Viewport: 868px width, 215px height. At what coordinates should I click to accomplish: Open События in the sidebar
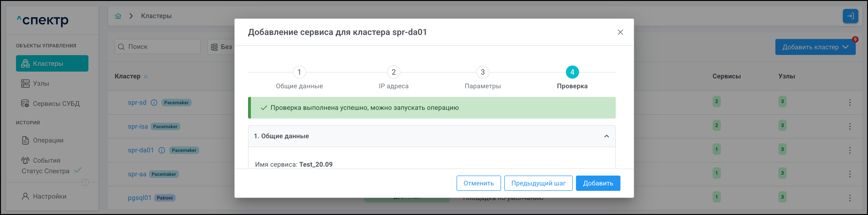[41, 161]
